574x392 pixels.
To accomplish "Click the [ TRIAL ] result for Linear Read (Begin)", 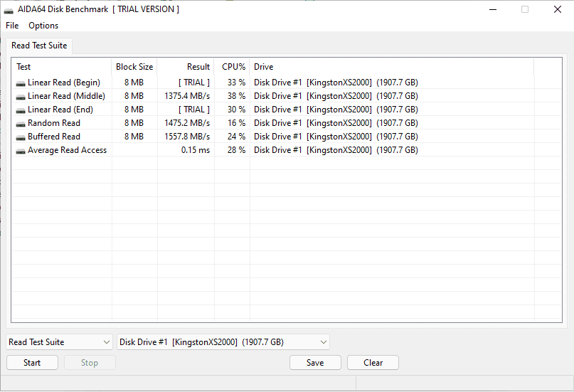I will (x=194, y=83).
